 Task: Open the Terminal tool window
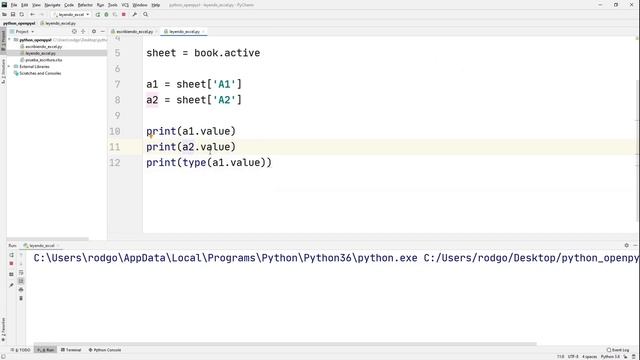click(x=71, y=350)
